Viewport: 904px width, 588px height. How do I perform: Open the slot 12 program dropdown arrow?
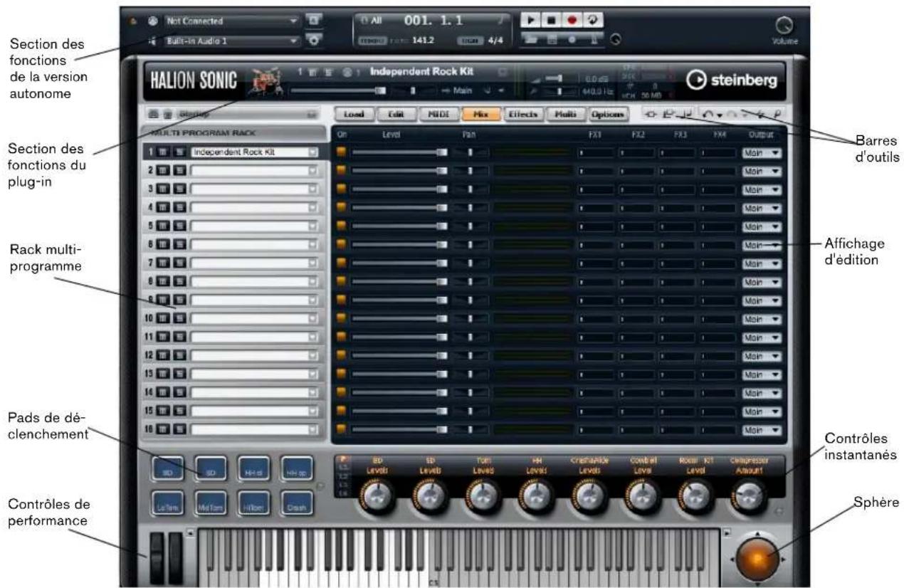tap(312, 355)
